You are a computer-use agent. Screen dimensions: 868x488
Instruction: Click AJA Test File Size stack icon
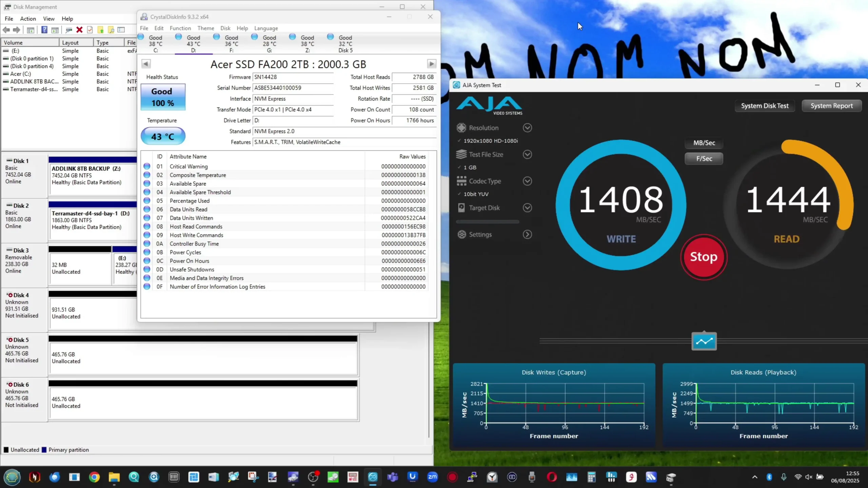(461, 155)
